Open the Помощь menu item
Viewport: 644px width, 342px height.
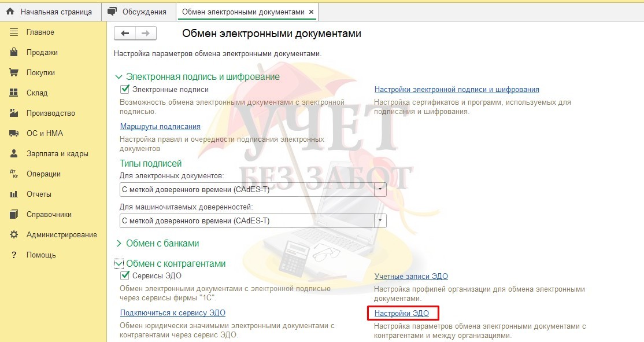41,255
